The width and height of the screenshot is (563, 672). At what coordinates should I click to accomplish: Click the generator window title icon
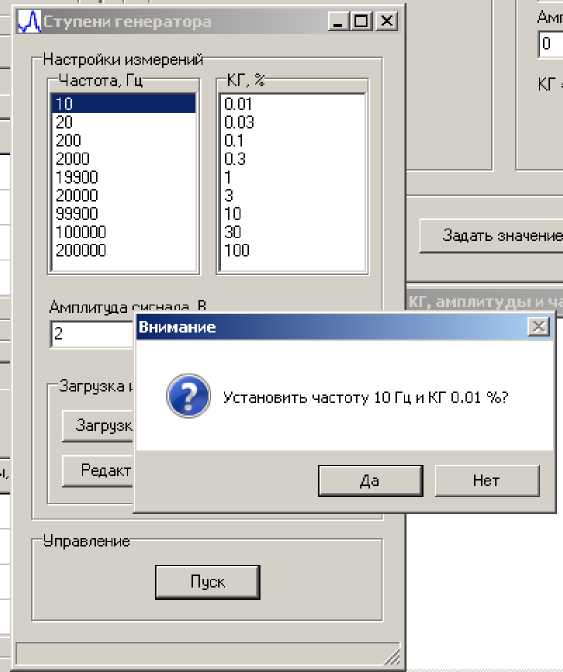pyautogui.click(x=29, y=21)
